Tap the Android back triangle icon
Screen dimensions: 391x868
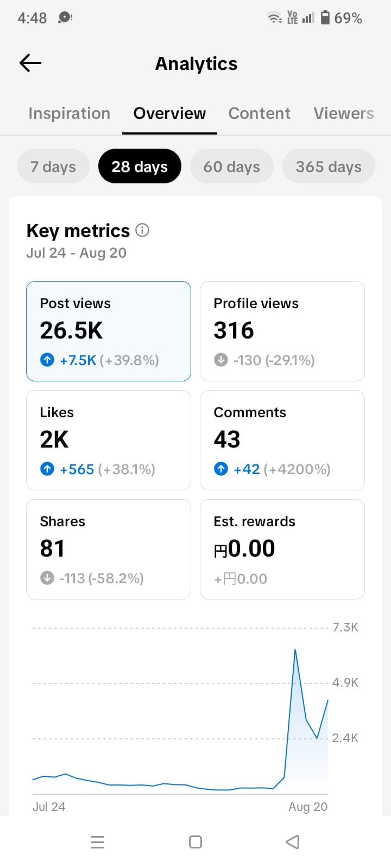click(x=293, y=842)
